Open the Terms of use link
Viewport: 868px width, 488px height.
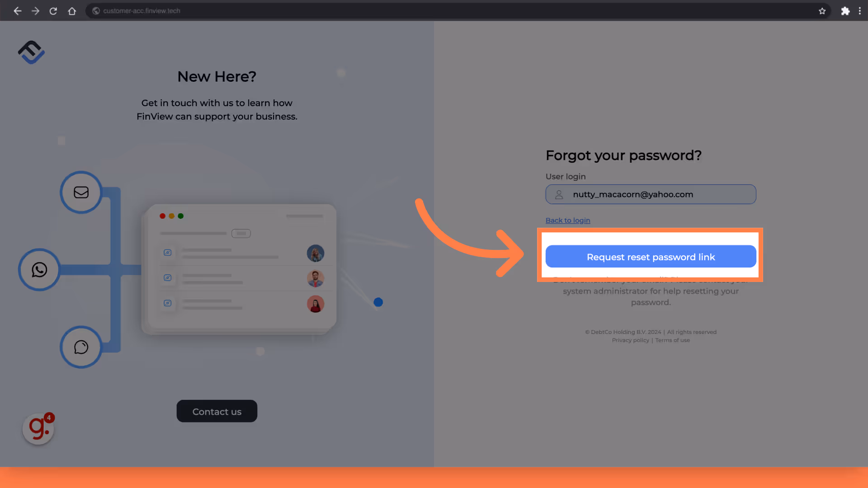click(672, 340)
